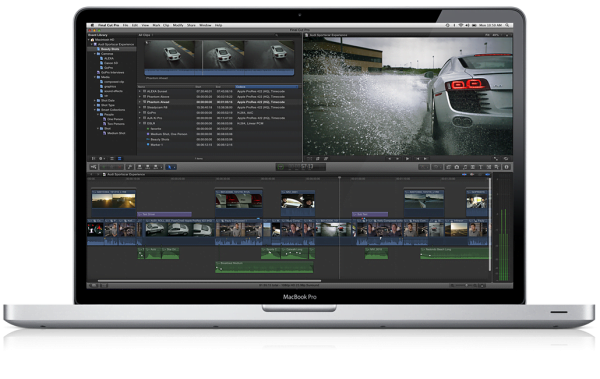This screenshot has height=379, width=600.
Task: Show the Titles browser T icon
Action: [x=481, y=167]
